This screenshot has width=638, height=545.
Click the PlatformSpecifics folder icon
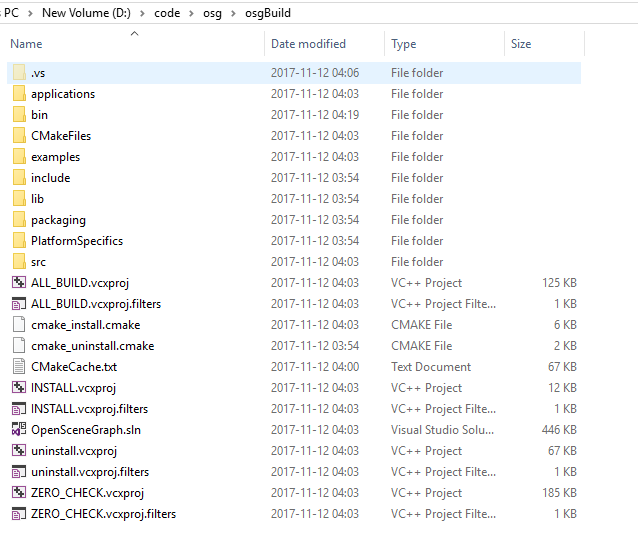(19, 241)
